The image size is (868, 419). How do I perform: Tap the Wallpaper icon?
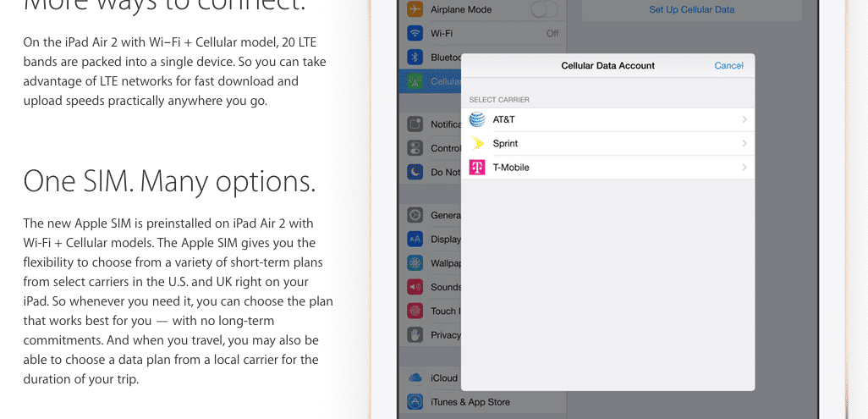415,262
